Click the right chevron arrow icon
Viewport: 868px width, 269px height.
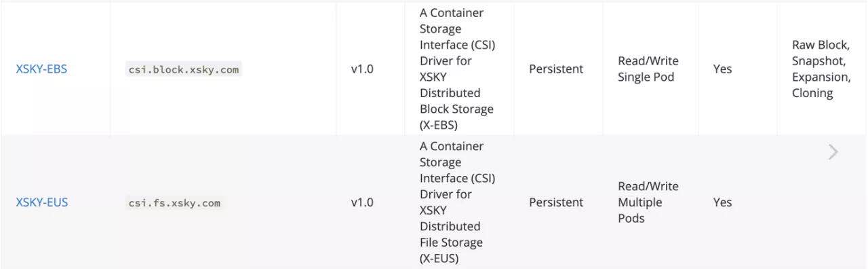tap(833, 152)
